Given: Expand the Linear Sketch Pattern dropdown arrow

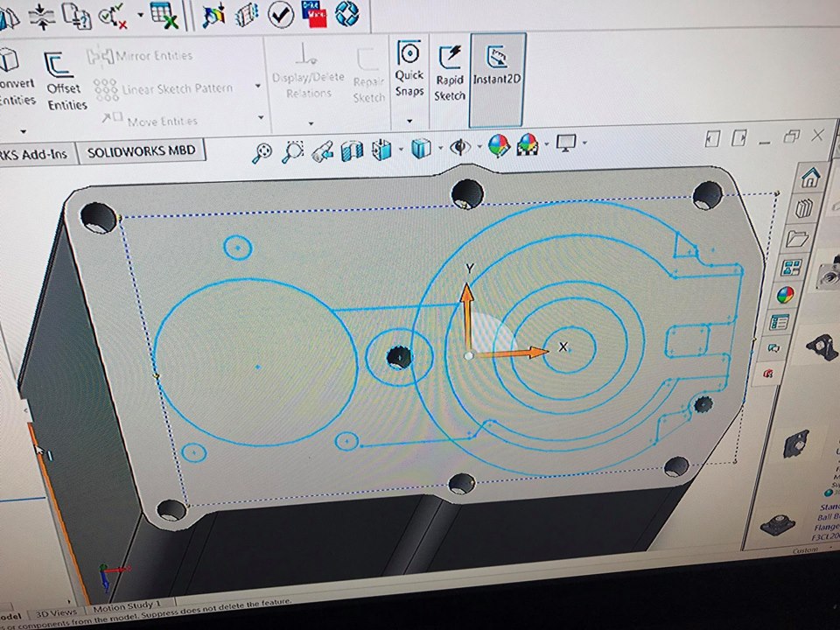Looking at the screenshot, I should (258, 87).
